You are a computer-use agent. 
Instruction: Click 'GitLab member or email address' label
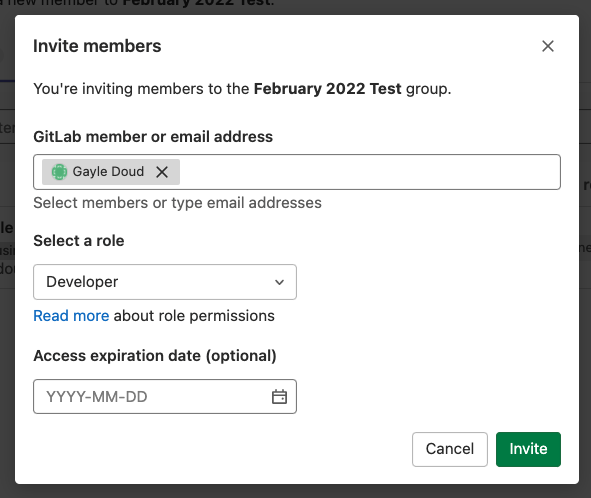pyautogui.click(x=153, y=136)
